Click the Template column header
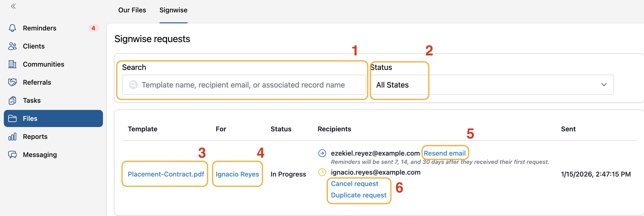Viewport: 644px width, 216px height. pyautogui.click(x=143, y=129)
